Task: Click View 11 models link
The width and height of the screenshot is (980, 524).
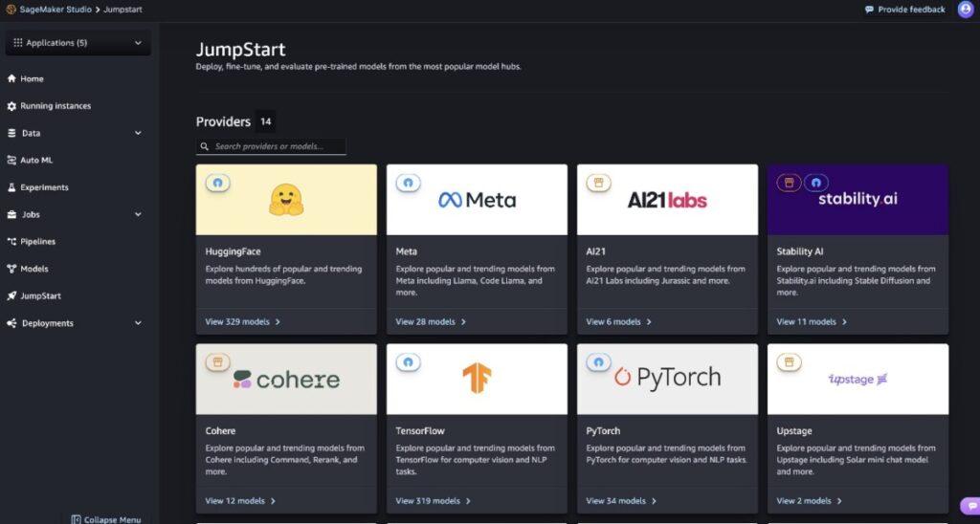Action: (x=812, y=321)
